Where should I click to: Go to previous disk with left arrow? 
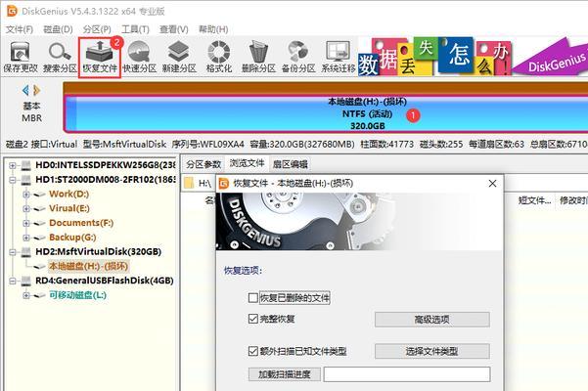click(25, 90)
